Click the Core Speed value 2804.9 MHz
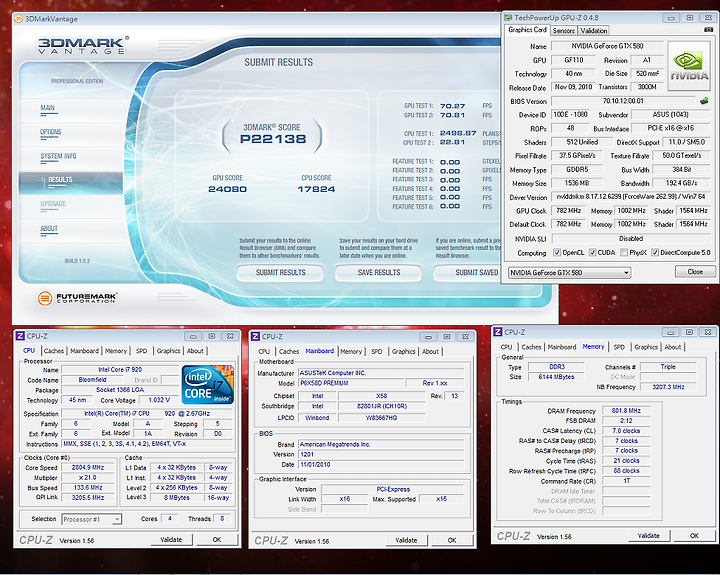This screenshot has height=575, width=720. pyautogui.click(x=88, y=468)
